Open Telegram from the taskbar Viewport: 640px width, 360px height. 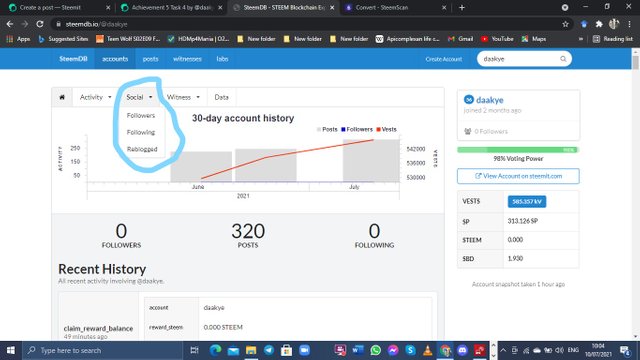tap(269, 350)
